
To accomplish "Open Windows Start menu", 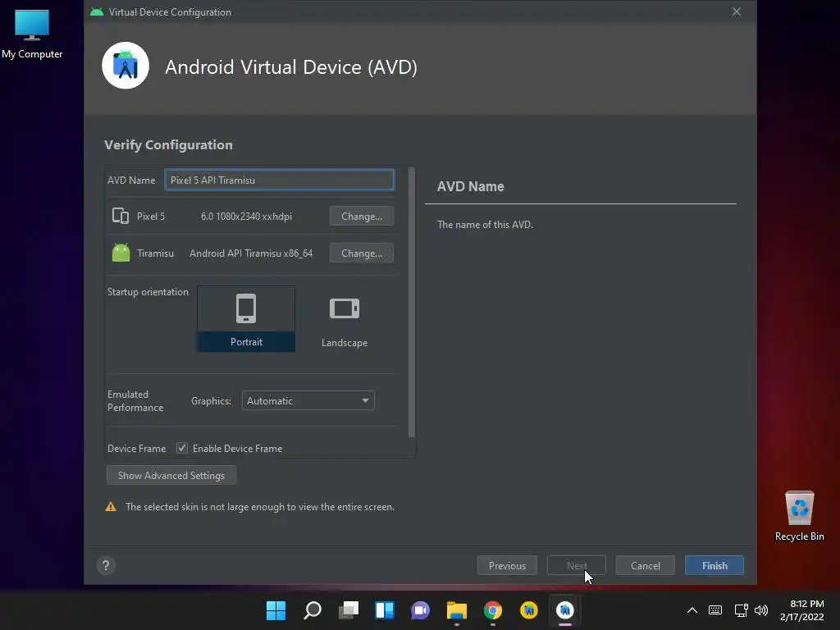I will click(276, 610).
